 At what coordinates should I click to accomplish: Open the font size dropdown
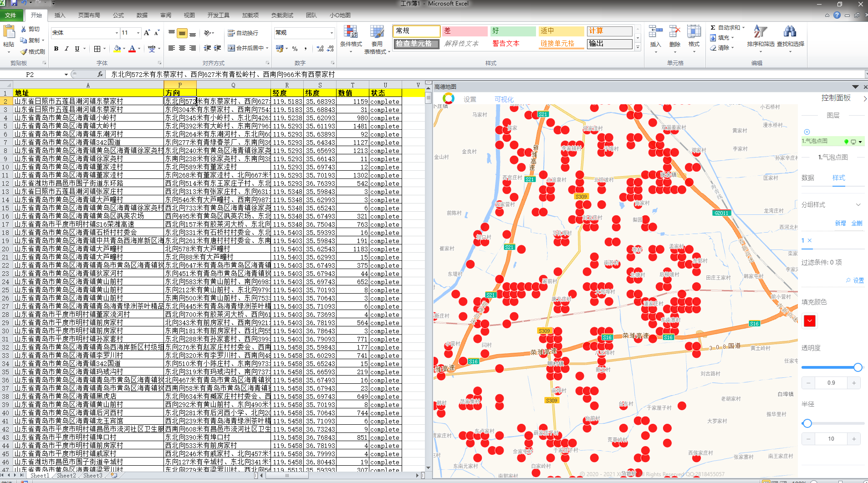point(138,33)
